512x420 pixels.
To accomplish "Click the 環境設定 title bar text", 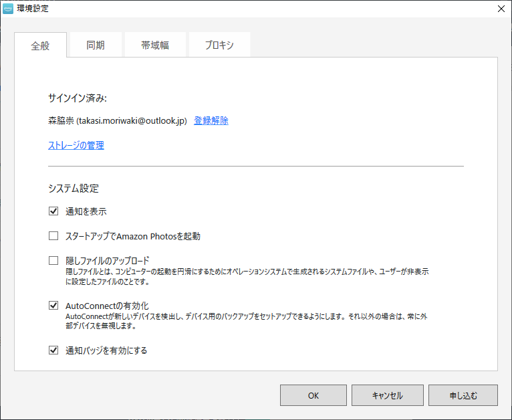I will pos(33,9).
